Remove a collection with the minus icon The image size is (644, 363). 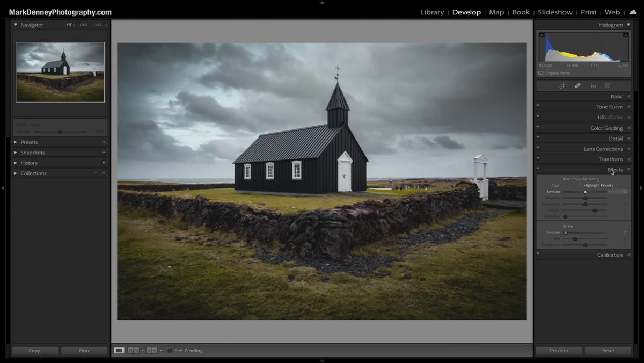point(96,173)
